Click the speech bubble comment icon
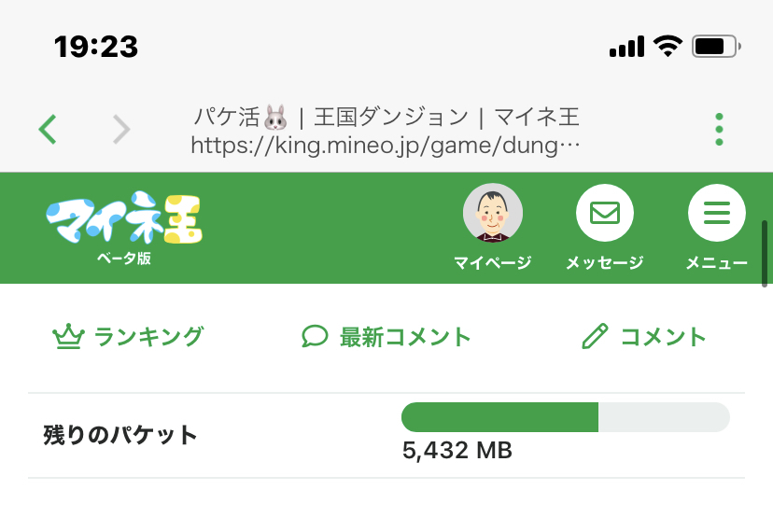This screenshot has height=532, width=773. [316, 337]
